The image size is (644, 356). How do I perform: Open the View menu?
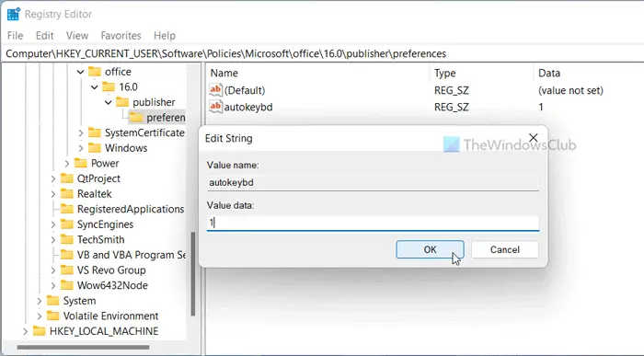tap(77, 36)
